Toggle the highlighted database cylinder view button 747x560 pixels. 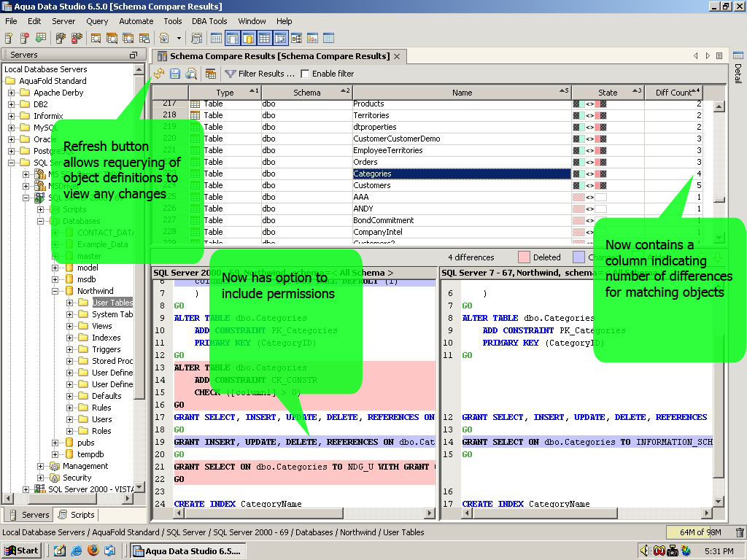point(248,38)
